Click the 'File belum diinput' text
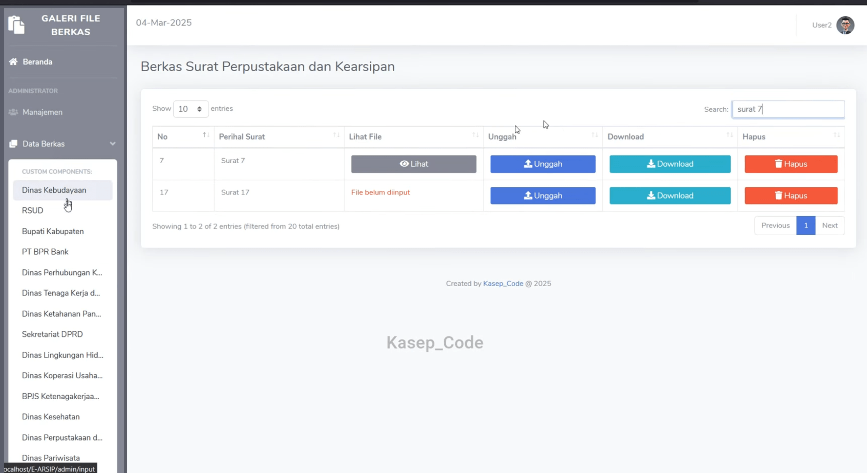 pos(380,192)
